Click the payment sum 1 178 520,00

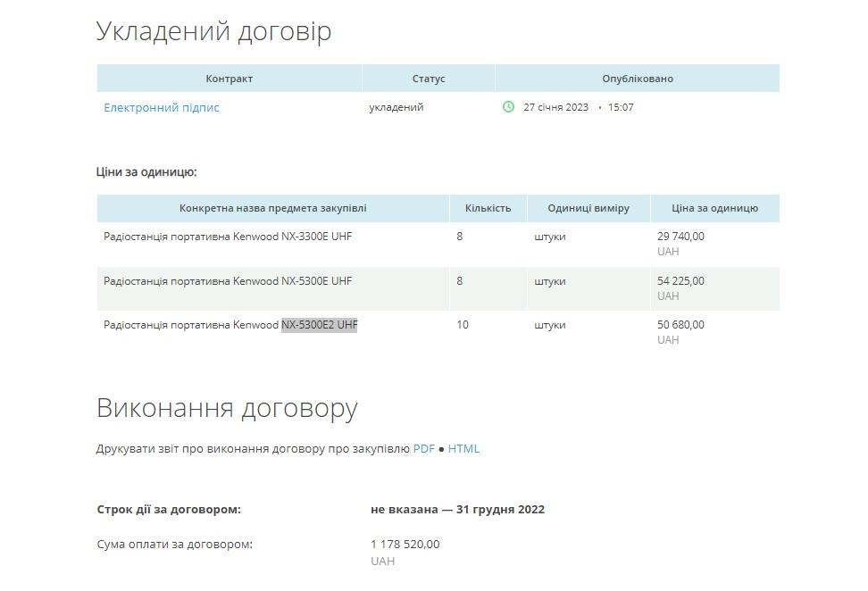405,544
